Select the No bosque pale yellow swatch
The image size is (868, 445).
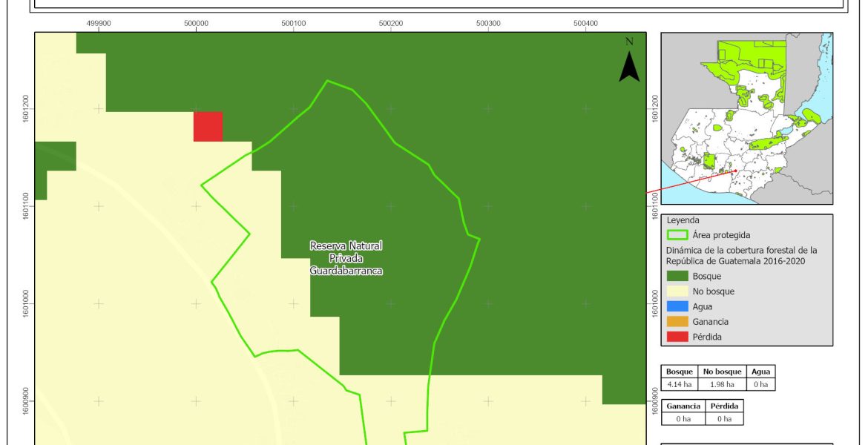click(677, 291)
